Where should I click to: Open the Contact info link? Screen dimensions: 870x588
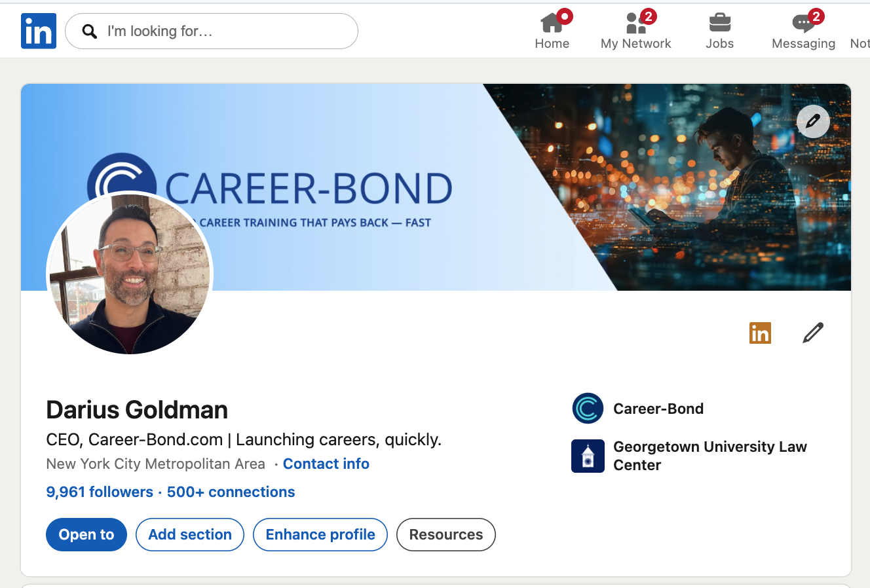(326, 464)
